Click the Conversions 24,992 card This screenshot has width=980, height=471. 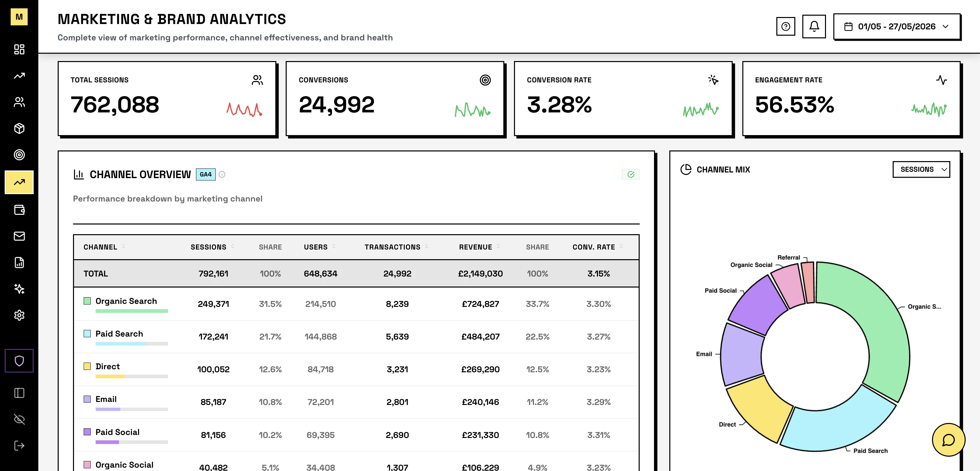[x=395, y=99]
